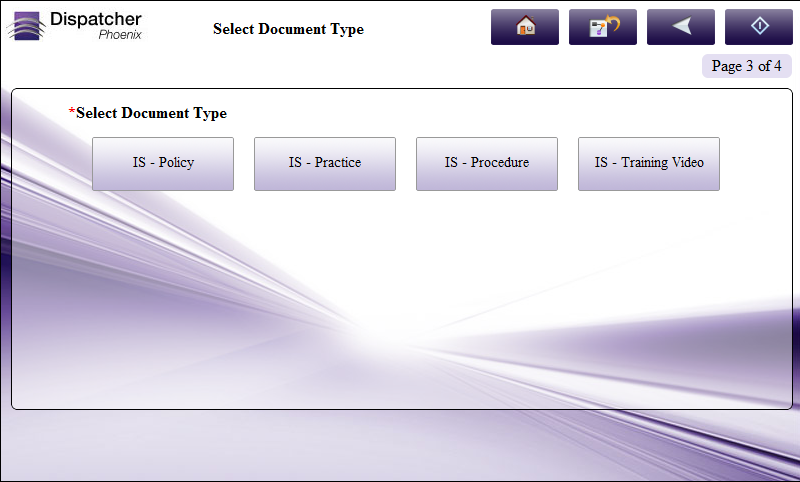Click the workflow reset icon with undo arrow
Image resolution: width=800 pixels, height=482 pixels.
point(602,27)
